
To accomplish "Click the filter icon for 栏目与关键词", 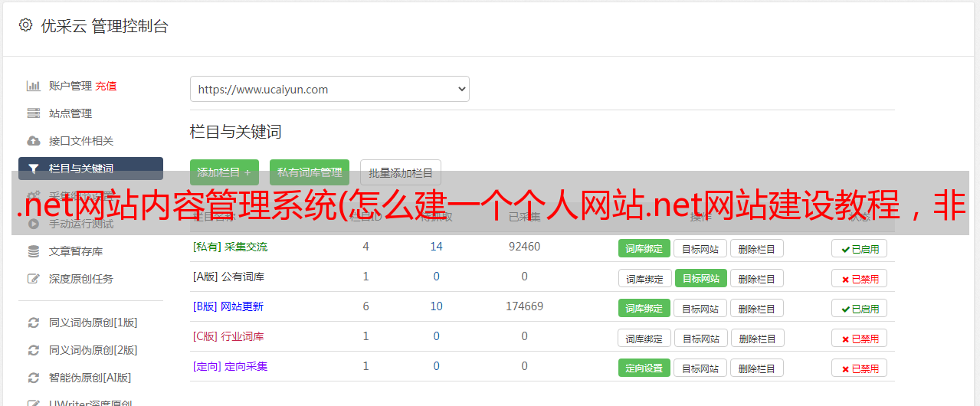I will point(33,169).
